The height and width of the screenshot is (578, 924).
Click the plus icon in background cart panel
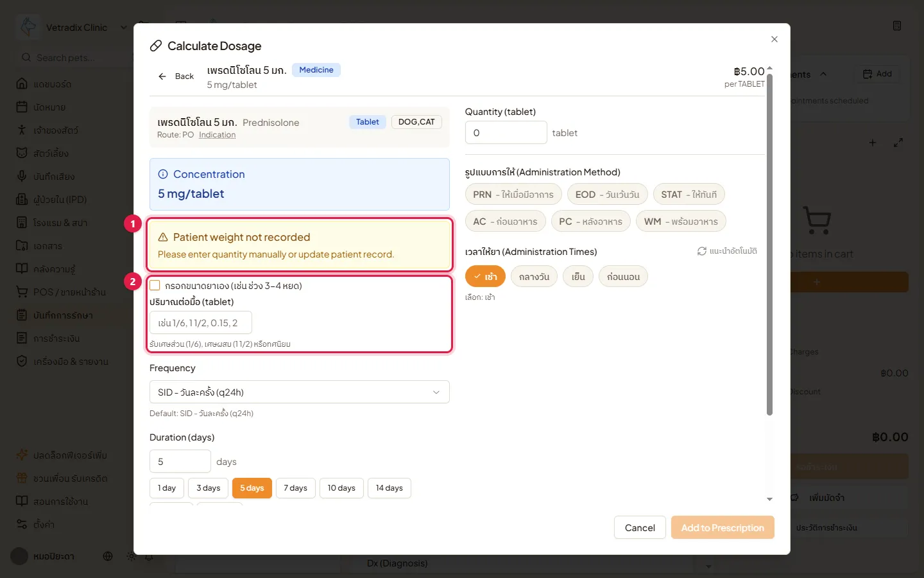click(872, 143)
